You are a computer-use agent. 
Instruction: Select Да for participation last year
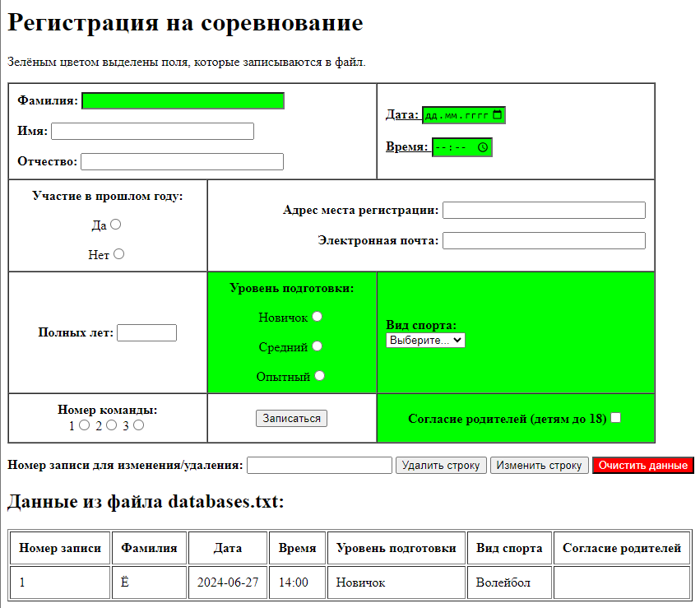116,224
